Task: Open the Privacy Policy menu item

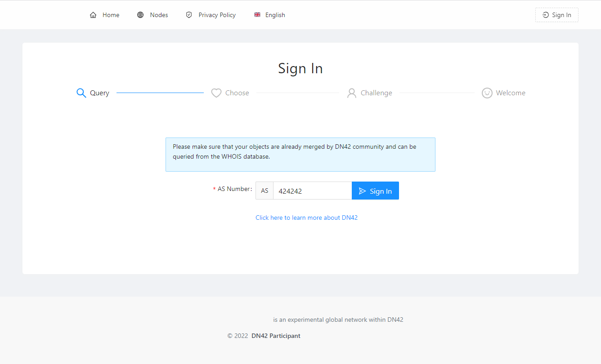Action: 211,15
